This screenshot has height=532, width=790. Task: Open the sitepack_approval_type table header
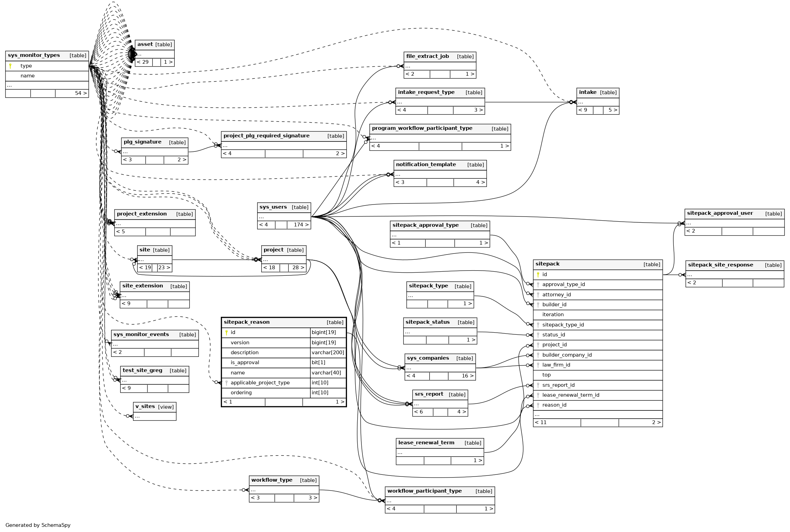[426, 225]
